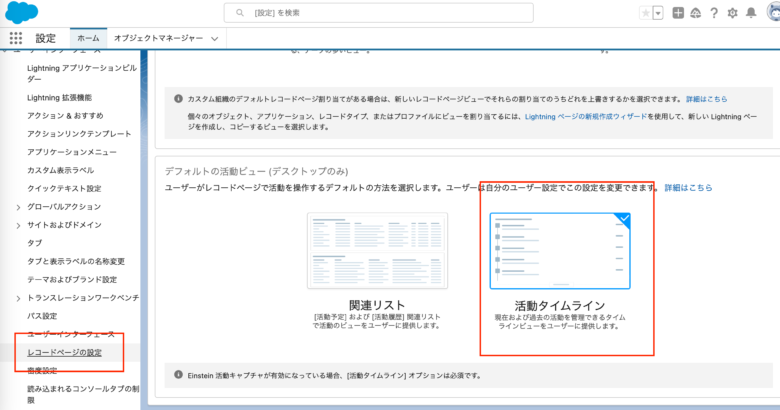The width and height of the screenshot is (780, 410).
Task: Open the notifications bell icon
Action: 751,13
